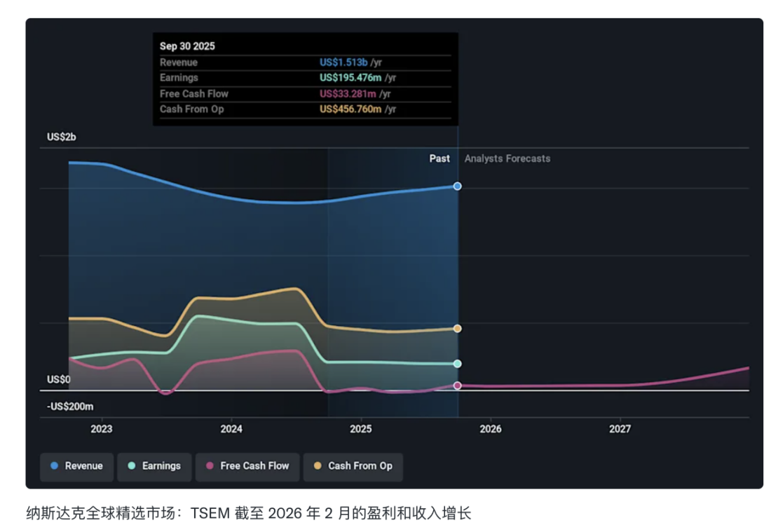Select the orange Cash From Op marker
This screenshot has height=532, width=776.
(x=457, y=329)
